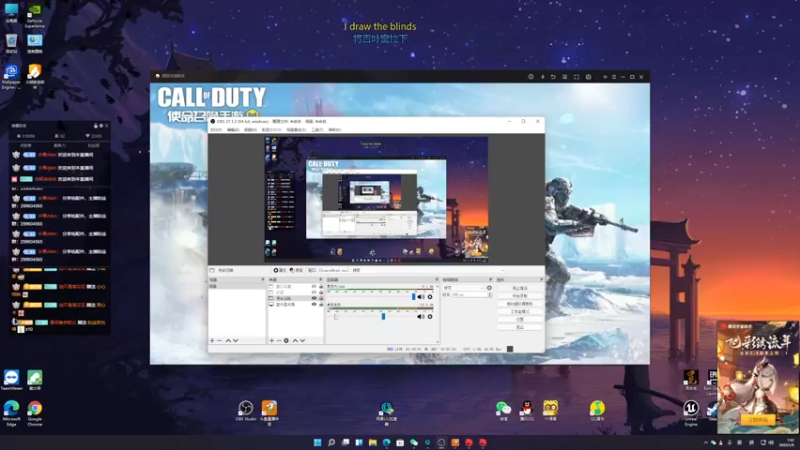Open Tencent QQ penguin desktop icon
The width and height of the screenshot is (800, 450).
point(527,411)
